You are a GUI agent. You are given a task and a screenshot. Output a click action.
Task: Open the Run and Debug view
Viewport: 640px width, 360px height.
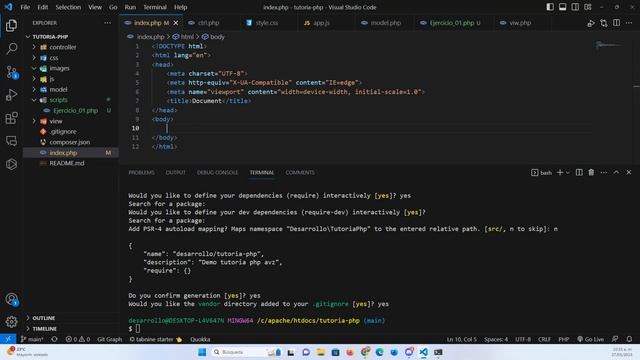(11, 95)
